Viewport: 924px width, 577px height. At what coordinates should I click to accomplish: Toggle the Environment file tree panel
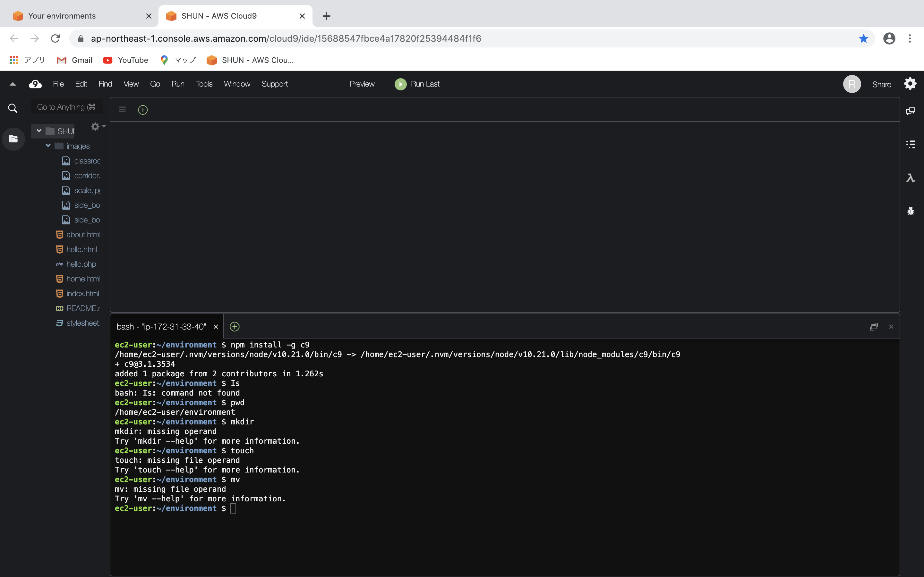click(x=13, y=139)
